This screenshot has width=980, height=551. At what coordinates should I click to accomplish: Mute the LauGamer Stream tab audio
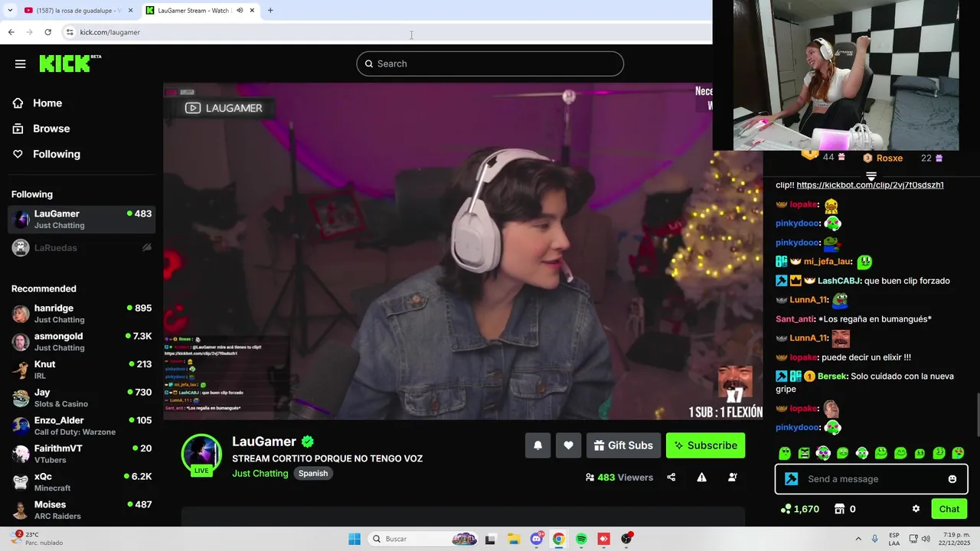point(240,11)
